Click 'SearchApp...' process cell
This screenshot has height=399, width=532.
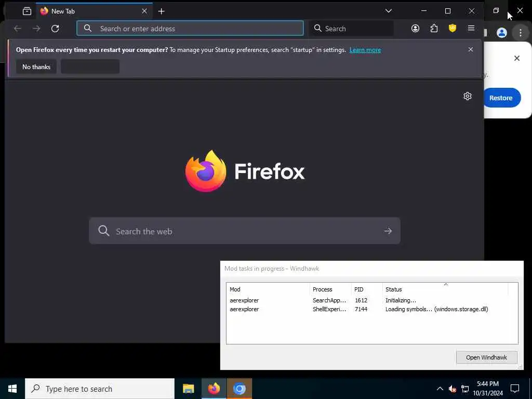click(x=329, y=300)
